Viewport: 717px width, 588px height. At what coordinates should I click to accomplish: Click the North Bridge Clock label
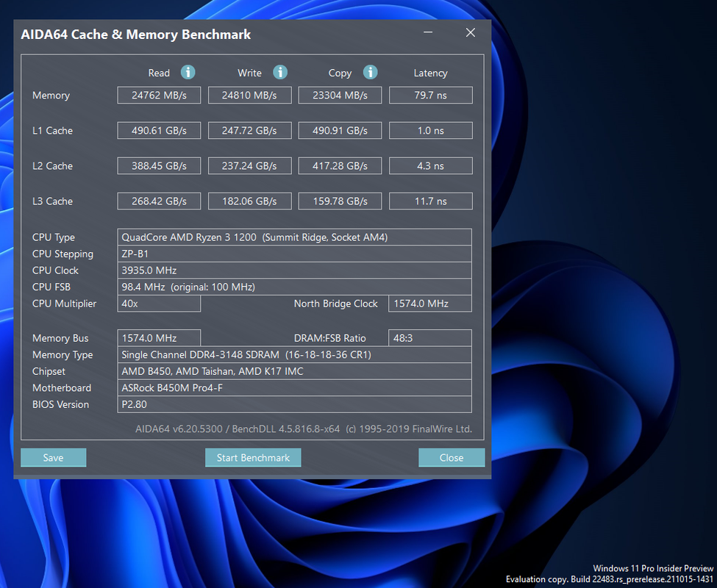click(335, 304)
